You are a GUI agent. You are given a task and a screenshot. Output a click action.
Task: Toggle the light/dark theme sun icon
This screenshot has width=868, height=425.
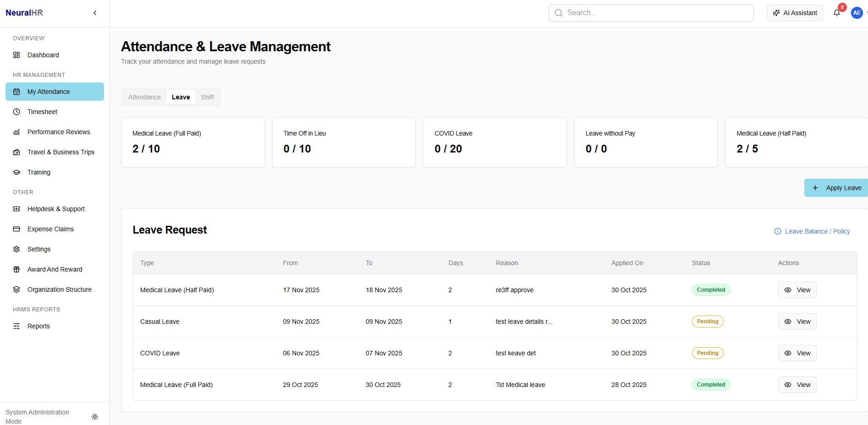click(x=95, y=417)
